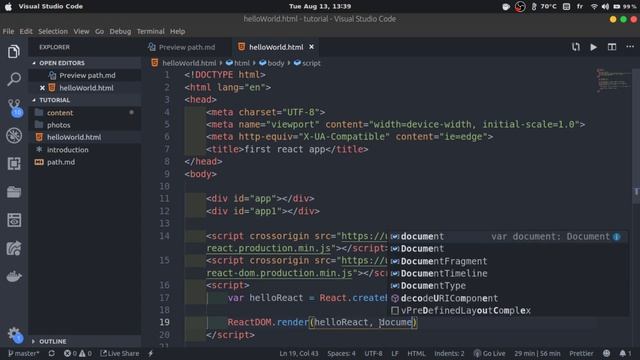This screenshot has height=360, width=640.
Task: Click Prettier in the status bar
Action: (x=581, y=353)
